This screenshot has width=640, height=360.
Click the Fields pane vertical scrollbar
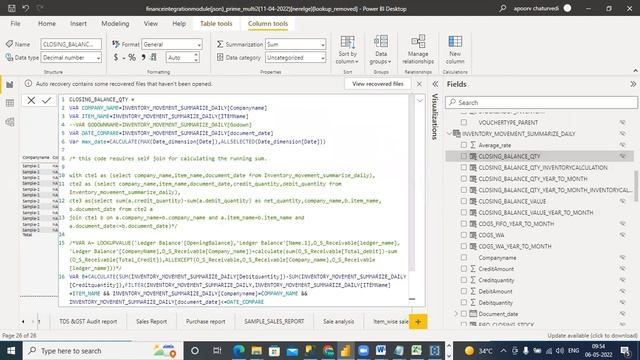point(636,186)
